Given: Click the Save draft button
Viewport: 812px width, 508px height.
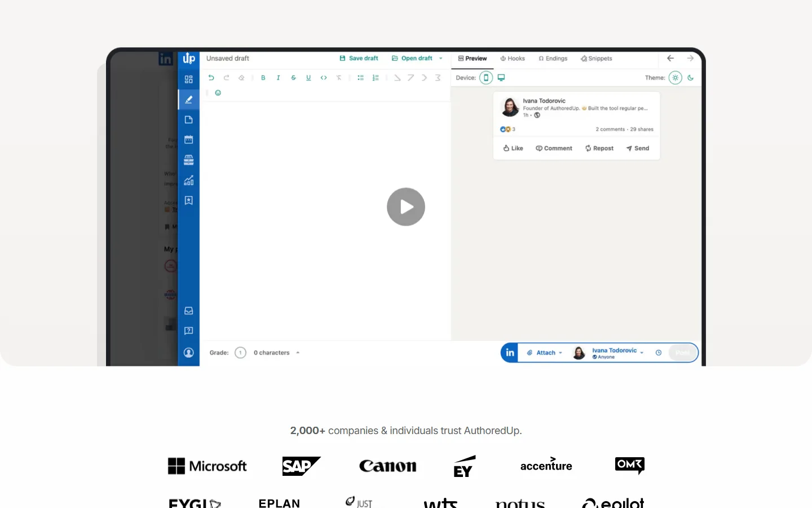Looking at the screenshot, I should tap(359, 59).
